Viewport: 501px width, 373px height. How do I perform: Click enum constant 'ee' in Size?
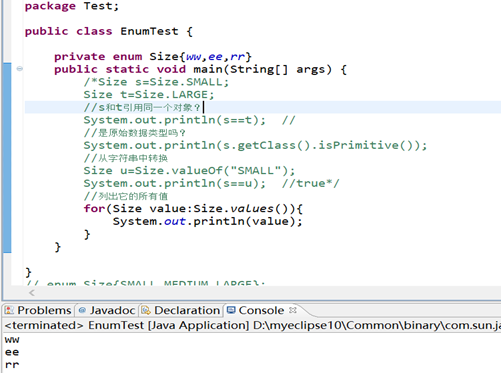pyautogui.click(x=215, y=57)
